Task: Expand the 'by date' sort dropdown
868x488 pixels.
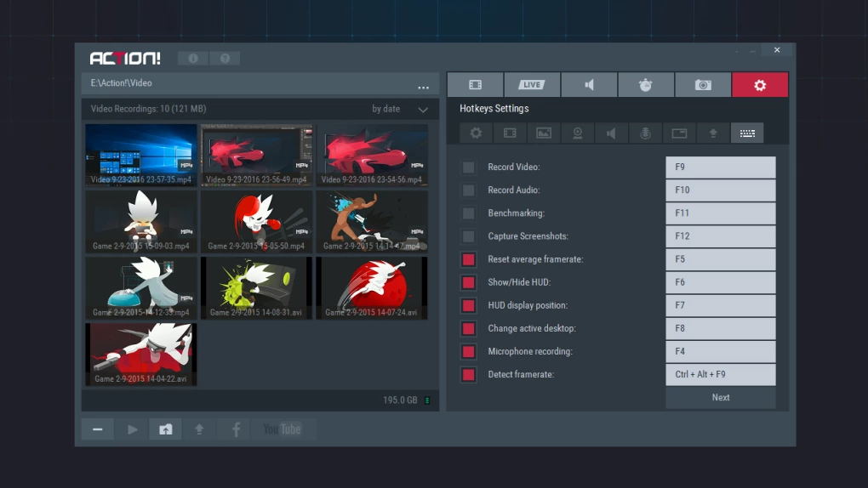Action: pyautogui.click(x=423, y=110)
